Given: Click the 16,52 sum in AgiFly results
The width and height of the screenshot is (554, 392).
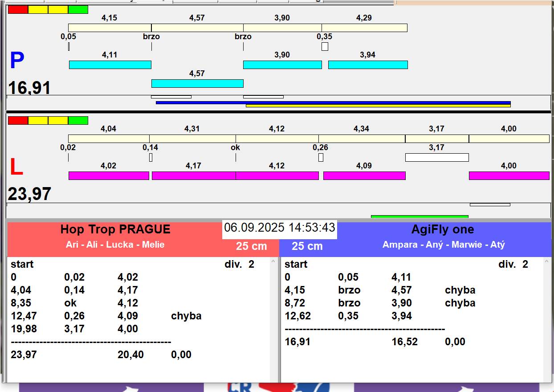Looking at the screenshot, I should (404, 342).
